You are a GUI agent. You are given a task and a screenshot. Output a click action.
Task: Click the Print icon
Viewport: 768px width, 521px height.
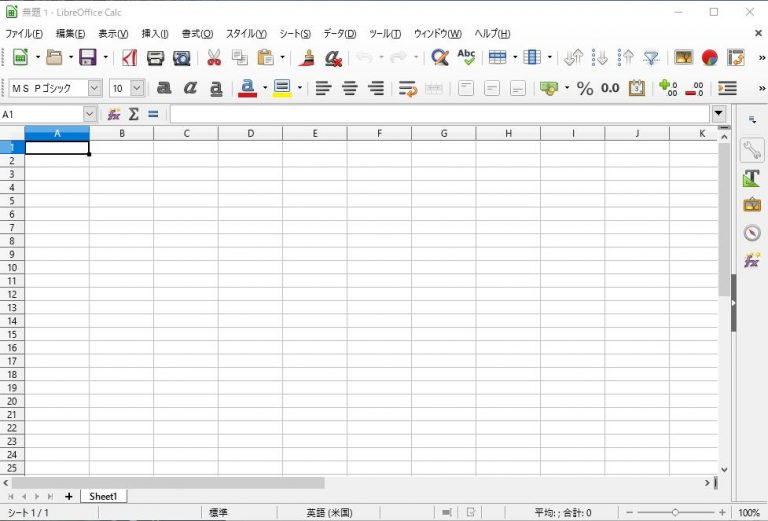pyautogui.click(x=155, y=58)
